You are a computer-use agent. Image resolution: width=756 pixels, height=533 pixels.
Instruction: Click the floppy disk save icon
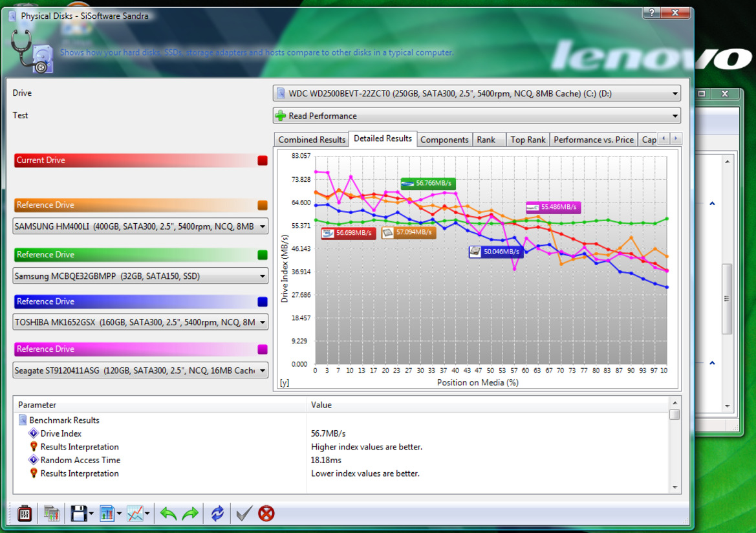point(79,513)
